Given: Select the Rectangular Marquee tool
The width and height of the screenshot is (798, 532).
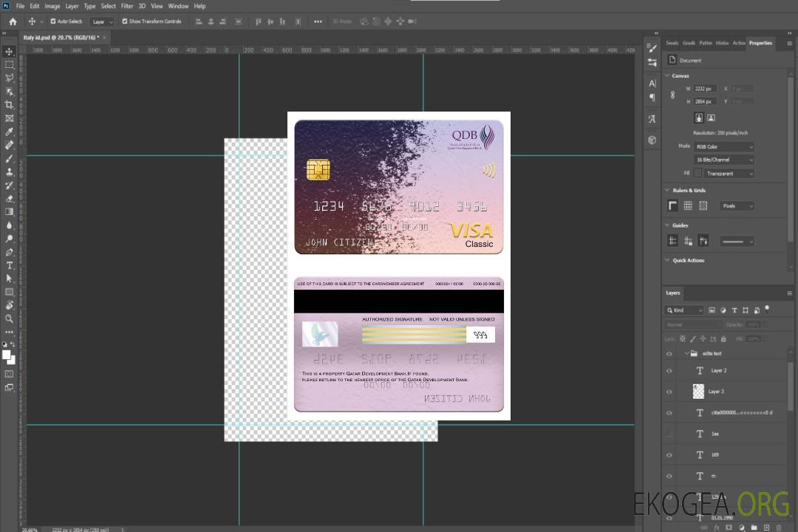Looking at the screenshot, I should pos(9,65).
